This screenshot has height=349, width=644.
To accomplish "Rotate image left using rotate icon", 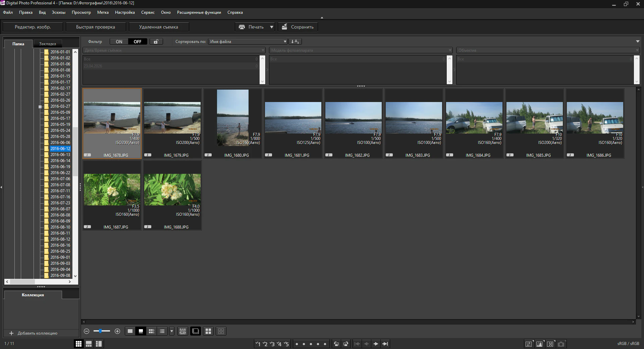I will (x=336, y=344).
